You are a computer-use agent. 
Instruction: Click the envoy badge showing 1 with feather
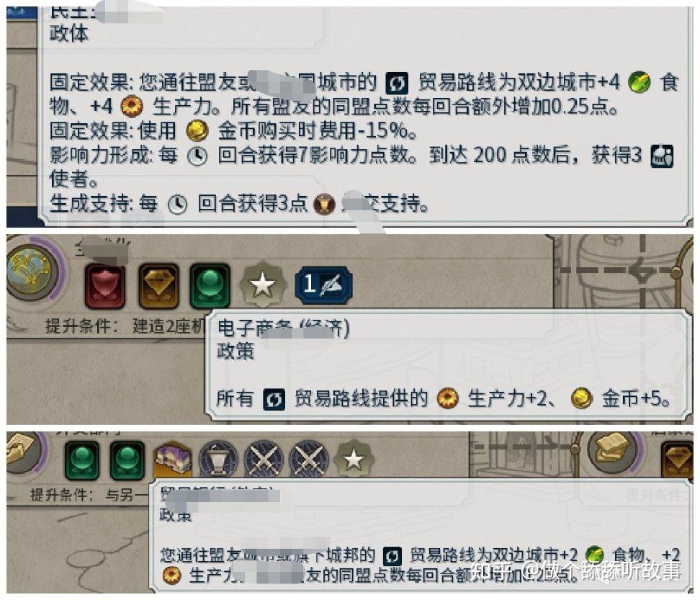(323, 285)
